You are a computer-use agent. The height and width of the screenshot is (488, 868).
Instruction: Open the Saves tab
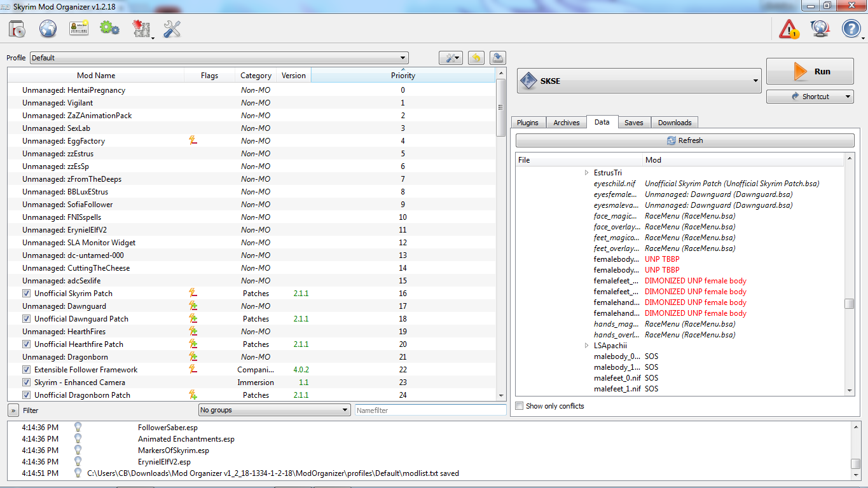(x=634, y=123)
